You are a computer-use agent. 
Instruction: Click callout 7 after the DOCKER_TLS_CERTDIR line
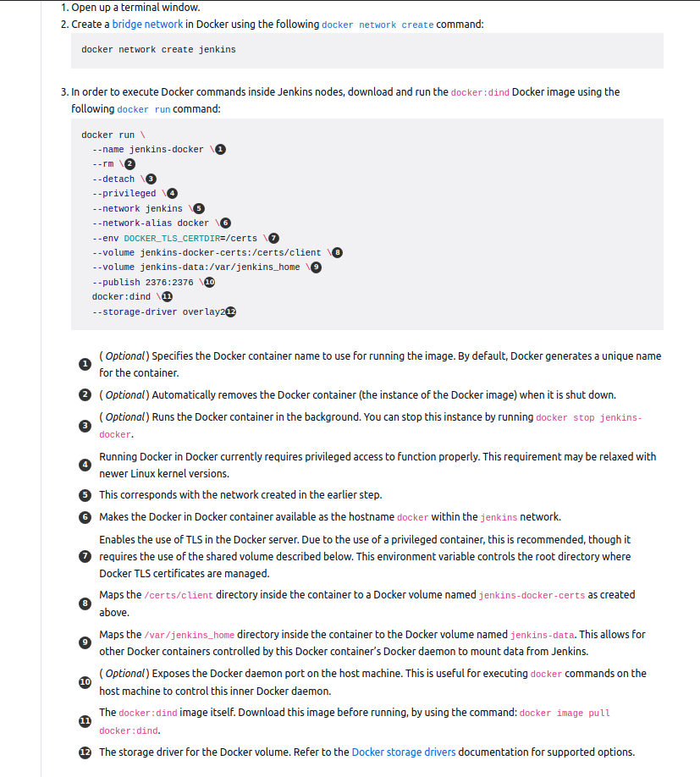pos(273,238)
